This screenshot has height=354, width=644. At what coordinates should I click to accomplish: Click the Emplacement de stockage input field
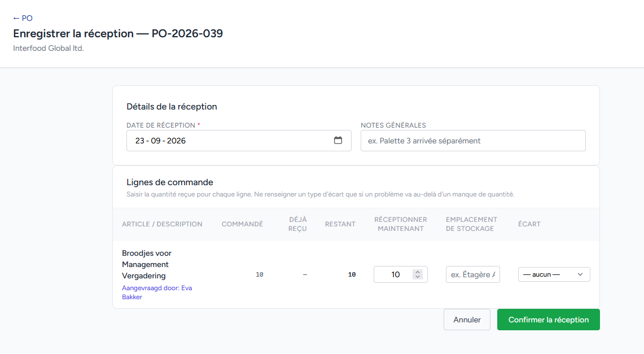coord(473,274)
